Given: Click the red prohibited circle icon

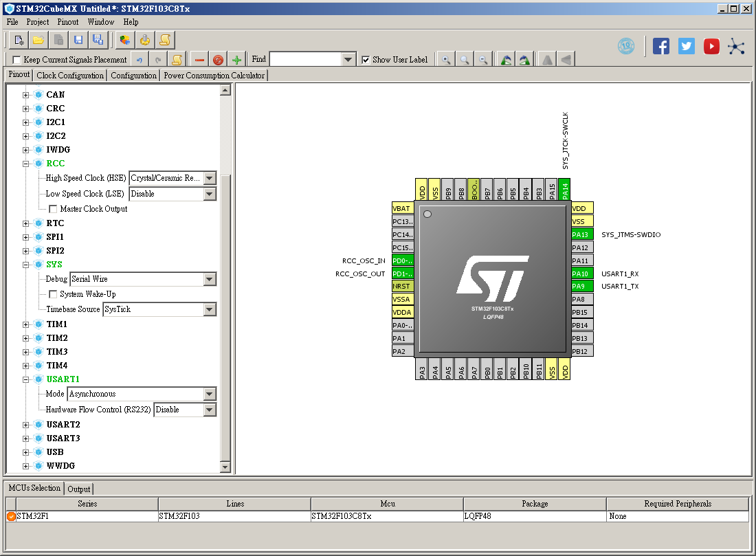Looking at the screenshot, I should tap(218, 60).
